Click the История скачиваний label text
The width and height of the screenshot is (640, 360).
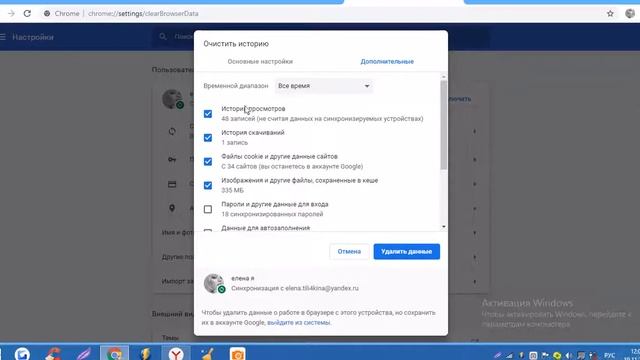pos(253,133)
